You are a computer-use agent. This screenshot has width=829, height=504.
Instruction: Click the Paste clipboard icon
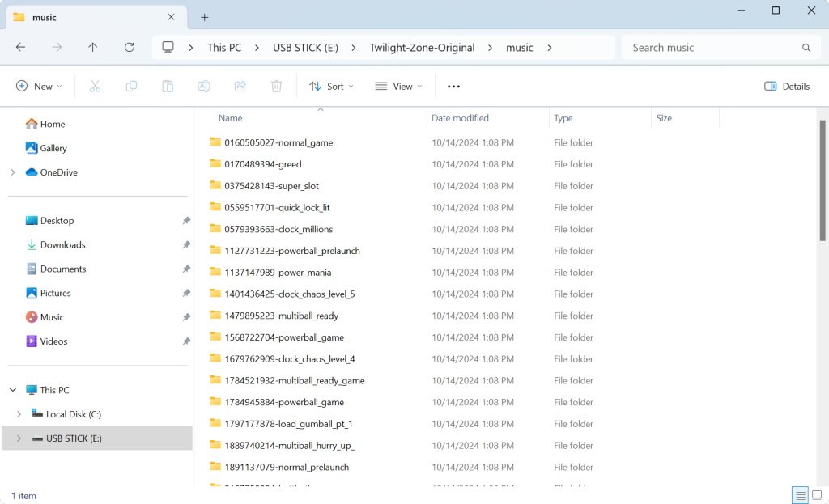pos(168,86)
